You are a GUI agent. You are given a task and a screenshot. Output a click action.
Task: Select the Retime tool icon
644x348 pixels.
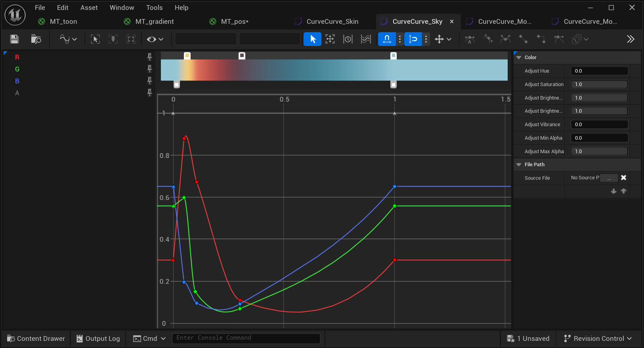coord(348,39)
